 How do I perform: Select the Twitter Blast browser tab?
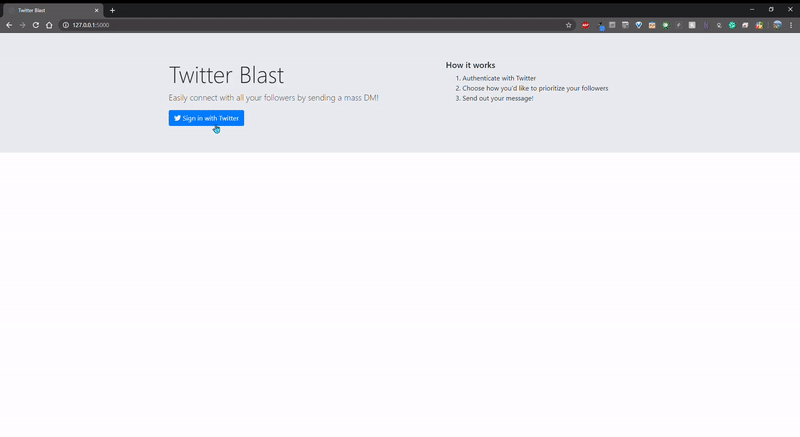click(53, 10)
